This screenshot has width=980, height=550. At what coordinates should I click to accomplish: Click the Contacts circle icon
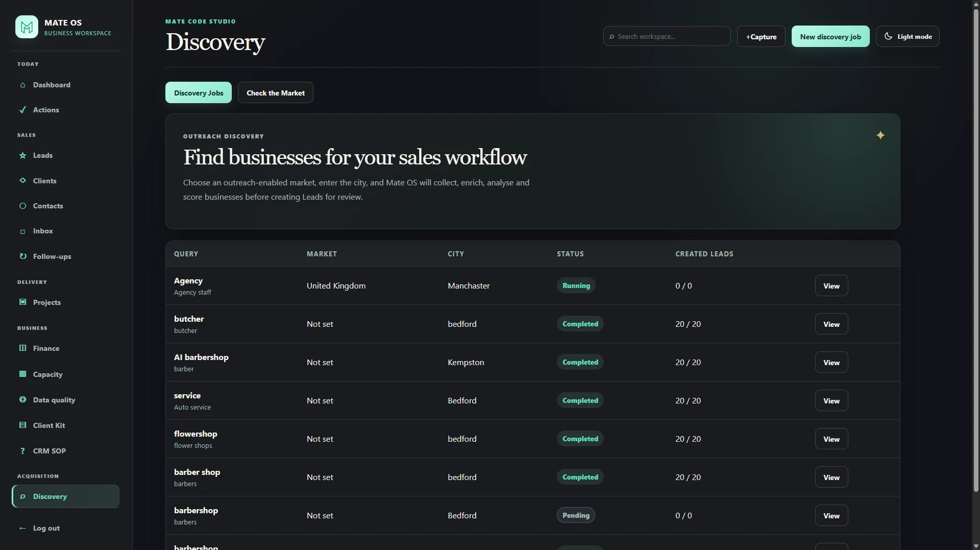(x=22, y=206)
